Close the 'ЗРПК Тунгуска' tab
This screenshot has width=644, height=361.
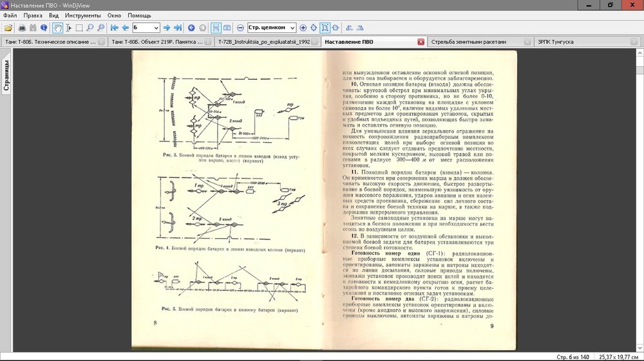(634, 42)
